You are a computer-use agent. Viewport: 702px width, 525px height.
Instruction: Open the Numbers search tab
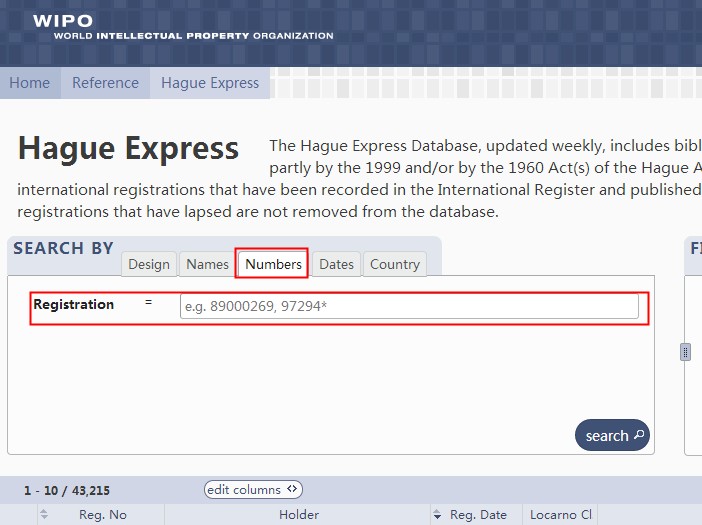coord(273,264)
